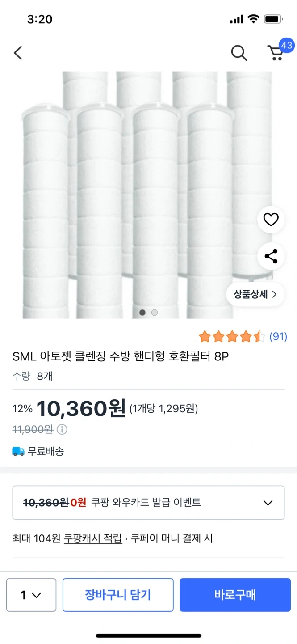The image size is (297, 644).
Task: Tap 장바구니 담기 to add to cart
Action: tap(118, 595)
